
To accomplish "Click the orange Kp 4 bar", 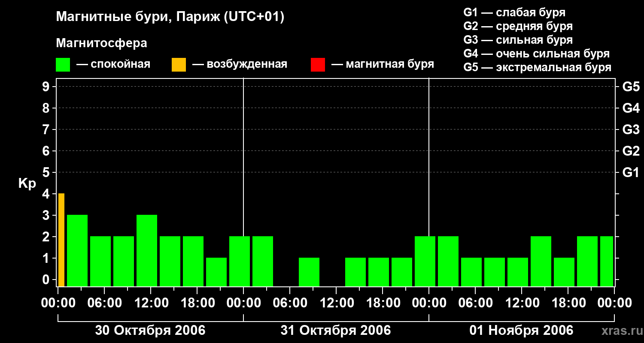I will [x=61, y=240].
